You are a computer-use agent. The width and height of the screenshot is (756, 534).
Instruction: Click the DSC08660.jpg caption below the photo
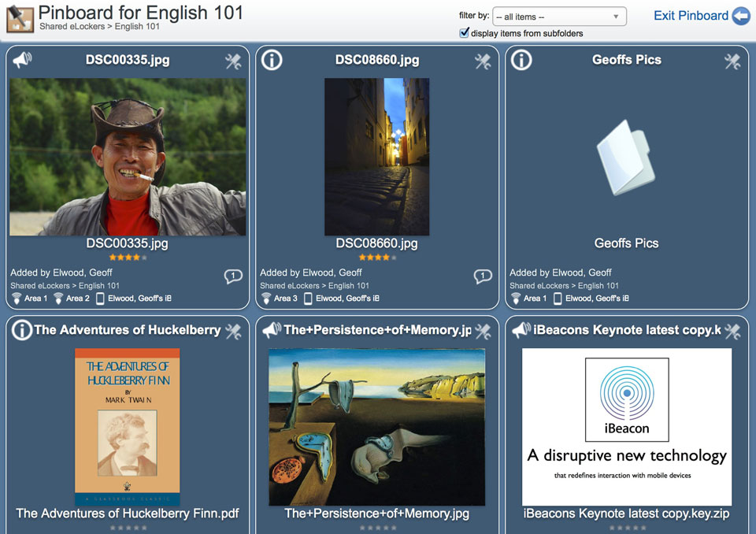[377, 243]
